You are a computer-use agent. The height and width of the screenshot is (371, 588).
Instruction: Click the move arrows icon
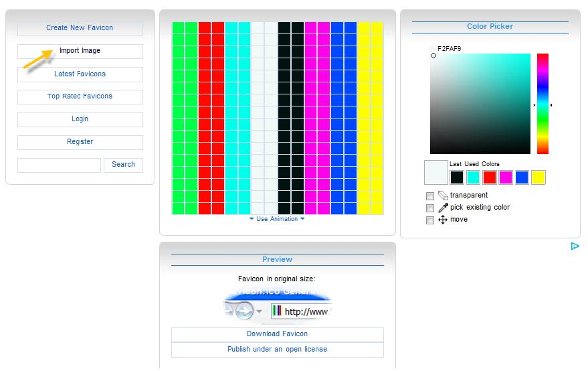[x=443, y=220]
